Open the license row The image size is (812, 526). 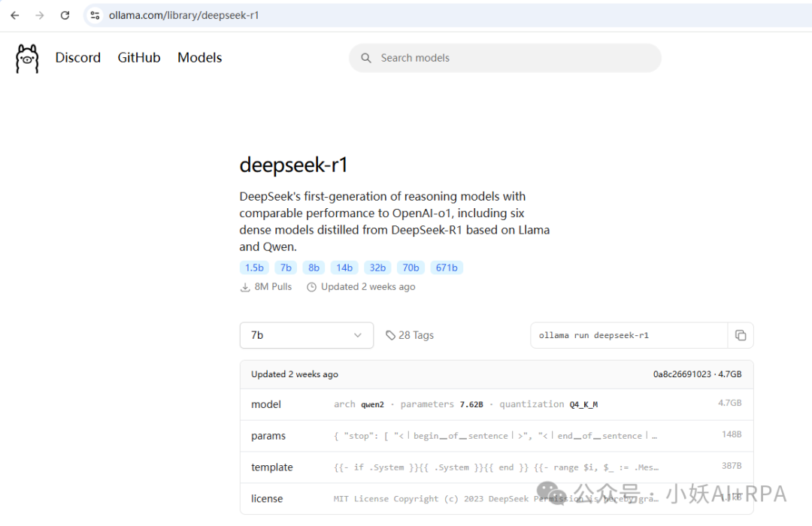point(496,498)
